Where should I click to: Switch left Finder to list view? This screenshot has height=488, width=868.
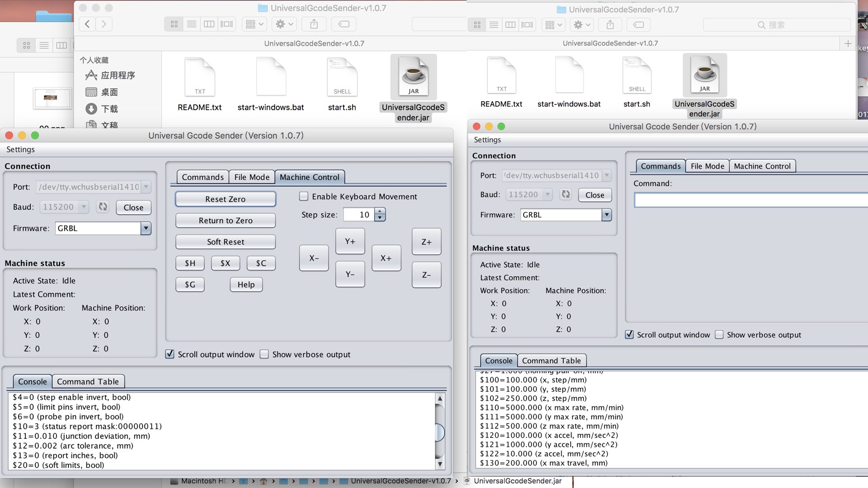(x=192, y=24)
